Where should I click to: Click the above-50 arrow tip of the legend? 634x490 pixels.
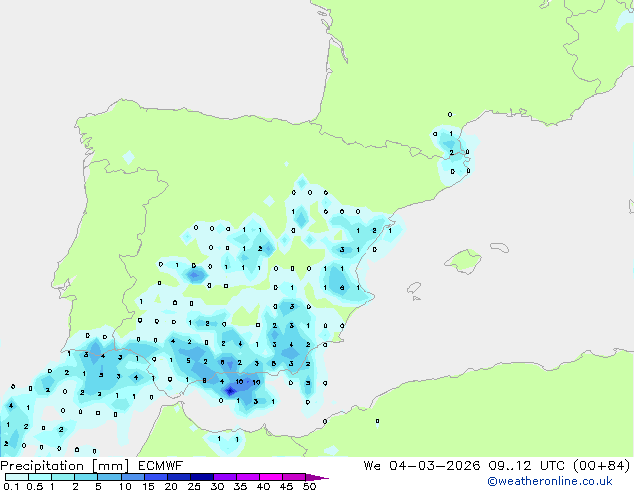pos(317,477)
